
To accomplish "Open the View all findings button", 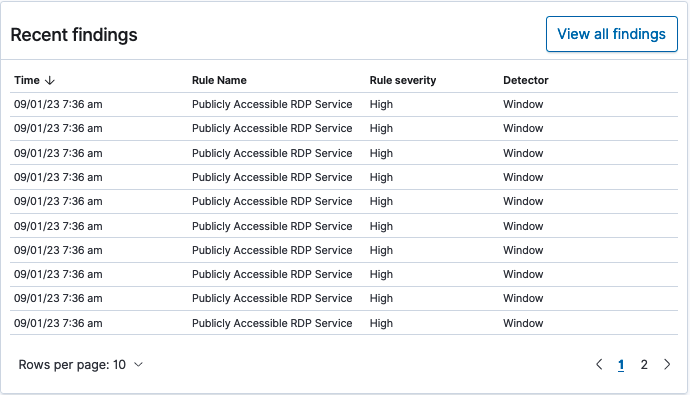I will pyautogui.click(x=612, y=34).
